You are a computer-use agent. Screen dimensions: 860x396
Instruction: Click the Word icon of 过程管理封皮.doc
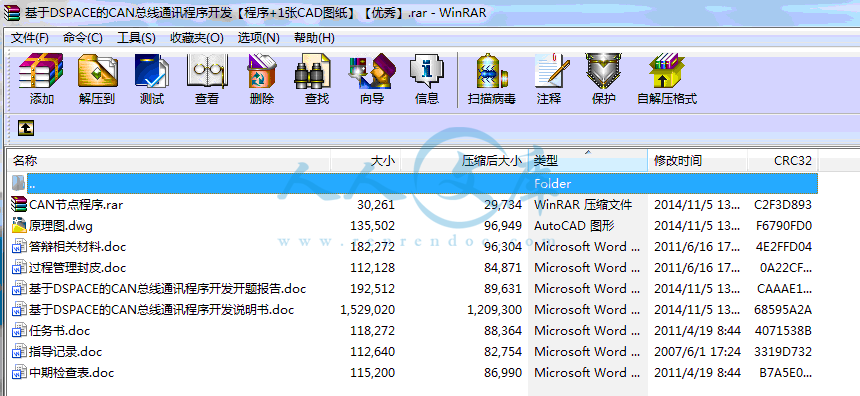19,268
